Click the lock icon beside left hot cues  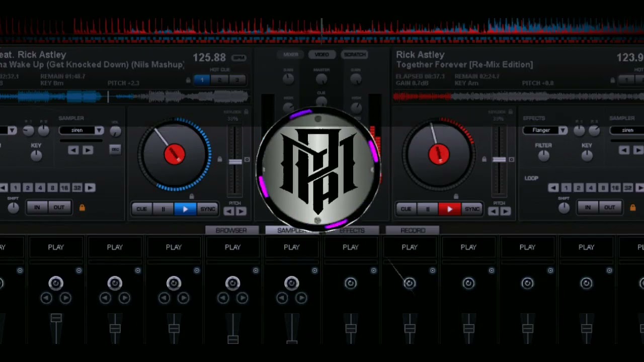tap(188, 80)
